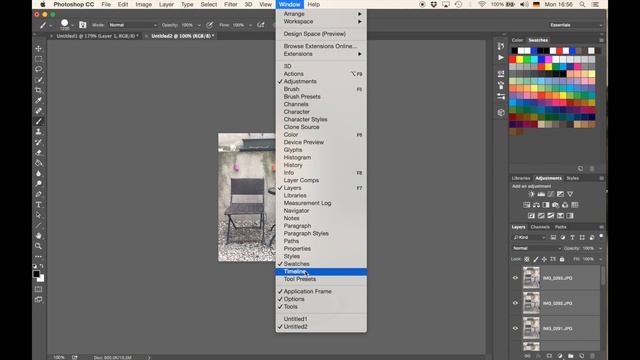Select Untitled1 at menu bottom

pos(321,319)
